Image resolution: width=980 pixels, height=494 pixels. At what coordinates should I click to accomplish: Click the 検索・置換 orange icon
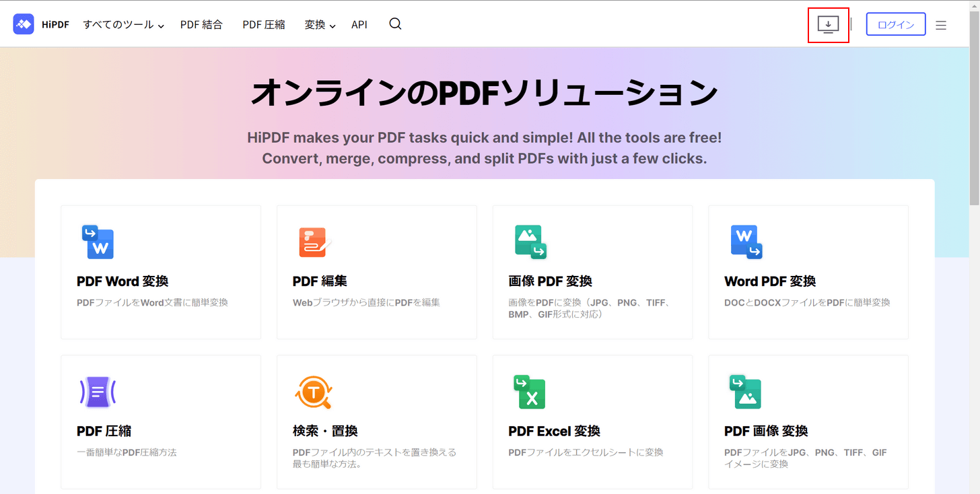tap(314, 392)
